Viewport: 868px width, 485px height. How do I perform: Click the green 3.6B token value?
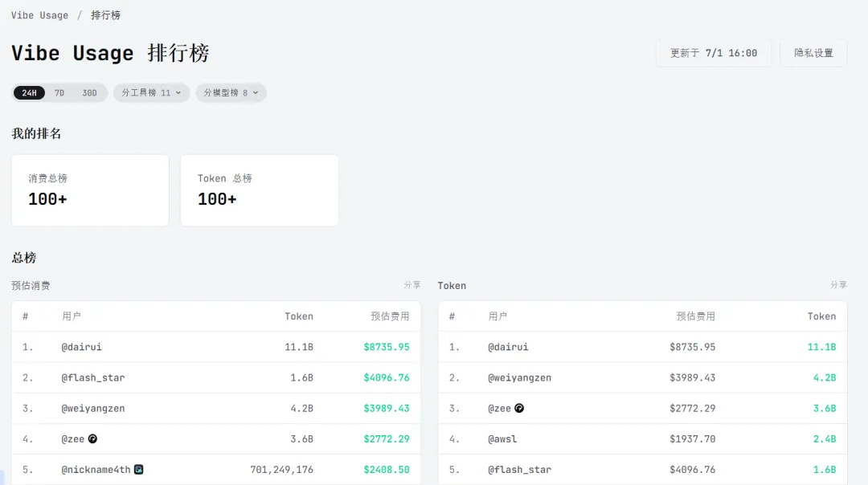tap(825, 409)
